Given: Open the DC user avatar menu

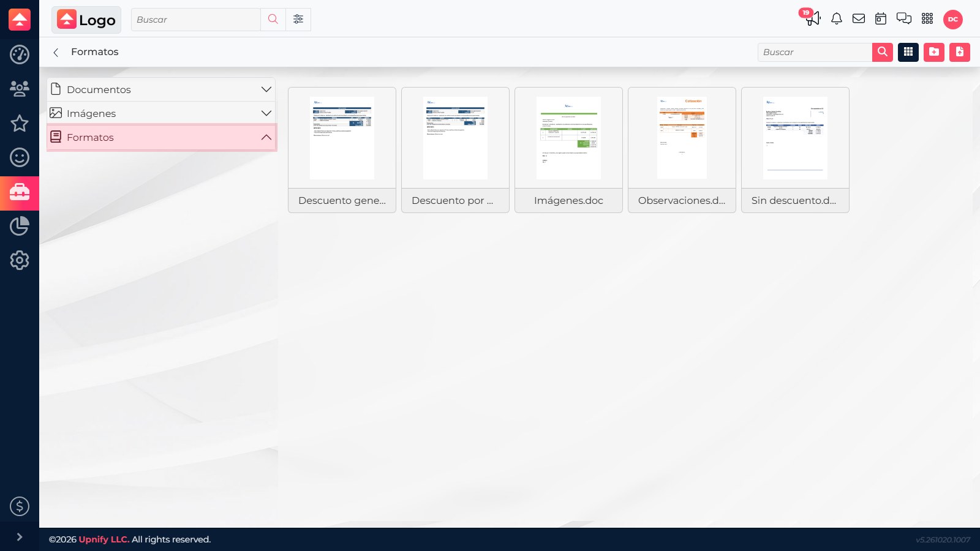Looking at the screenshot, I should coord(953,19).
